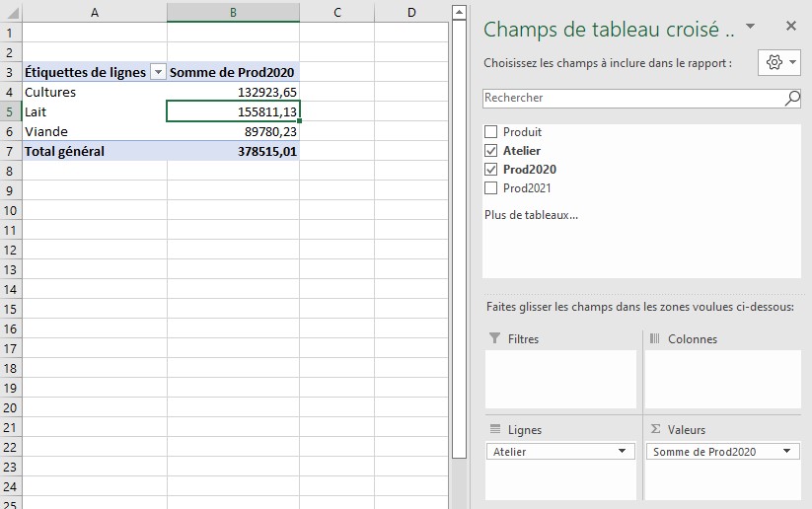This screenshot has width=812, height=509.
Task: Select the total cell 378515,01
Action: pos(233,151)
